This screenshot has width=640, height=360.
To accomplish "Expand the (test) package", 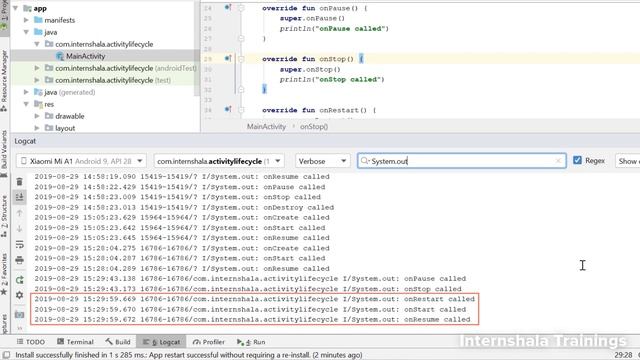I will 37,80.
